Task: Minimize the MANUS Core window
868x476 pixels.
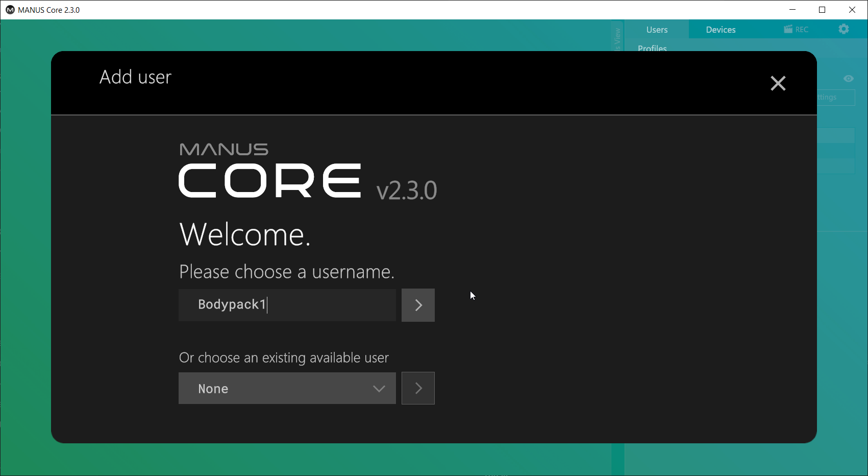Action: pyautogui.click(x=792, y=10)
